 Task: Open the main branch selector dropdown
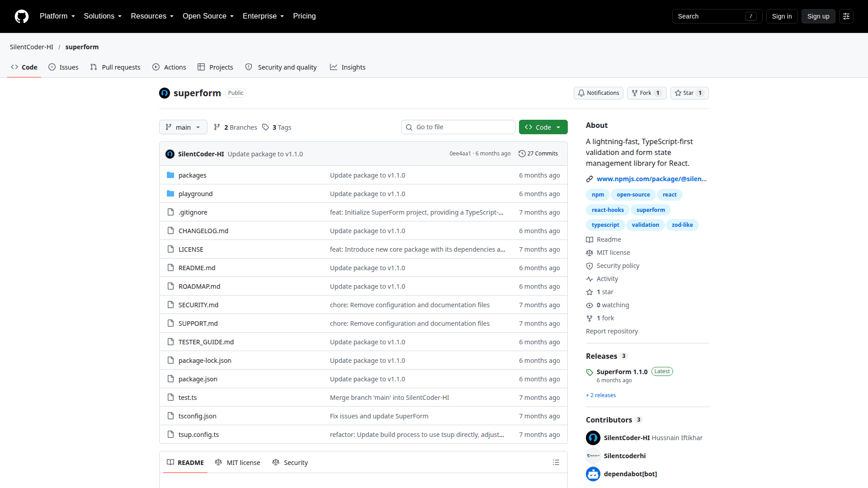pos(183,127)
